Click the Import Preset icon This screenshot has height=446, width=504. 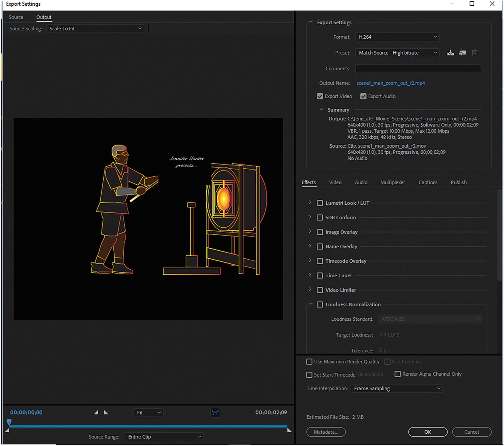(x=462, y=53)
